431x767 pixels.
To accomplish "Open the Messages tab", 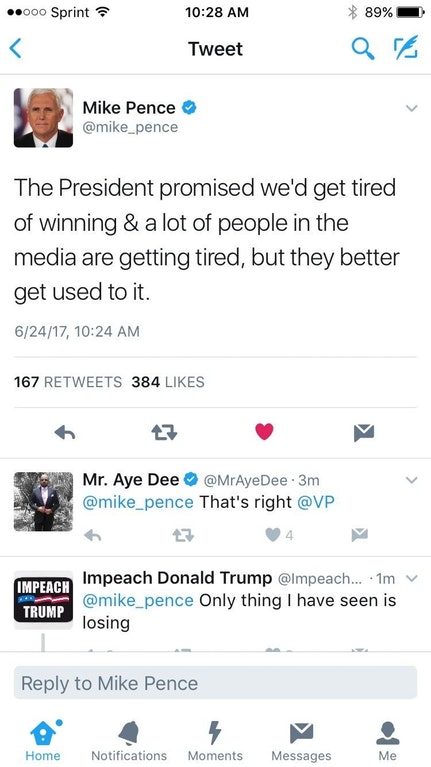I will click(x=301, y=742).
